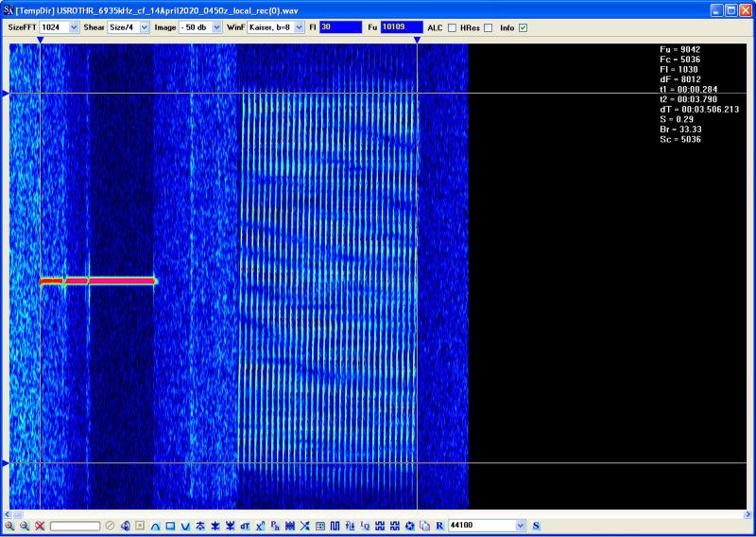The height and width of the screenshot is (537, 756).
Task: Click the 'Fu = 9042' info readout
Action: coord(679,49)
